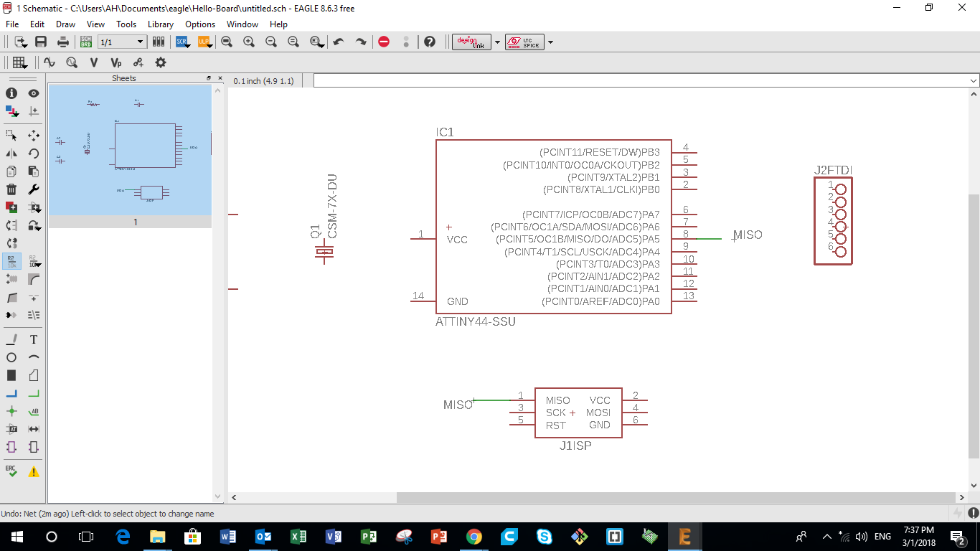
Task: Open the ULP dropdown
Action: pos(204,42)
